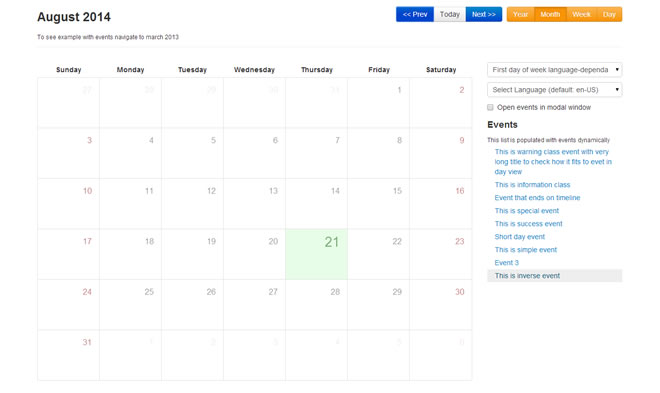
Task: Select day 18 in the calendar
Action: pos(130,254)
